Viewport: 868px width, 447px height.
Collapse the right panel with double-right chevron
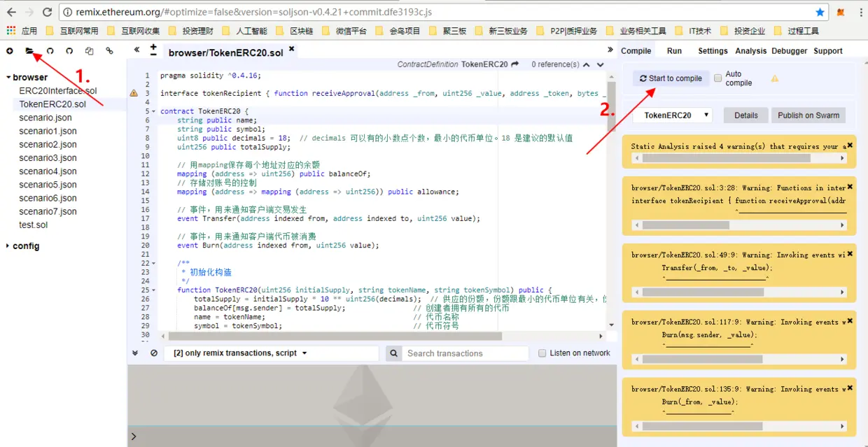pyautogui.click(x=610, y=50)
